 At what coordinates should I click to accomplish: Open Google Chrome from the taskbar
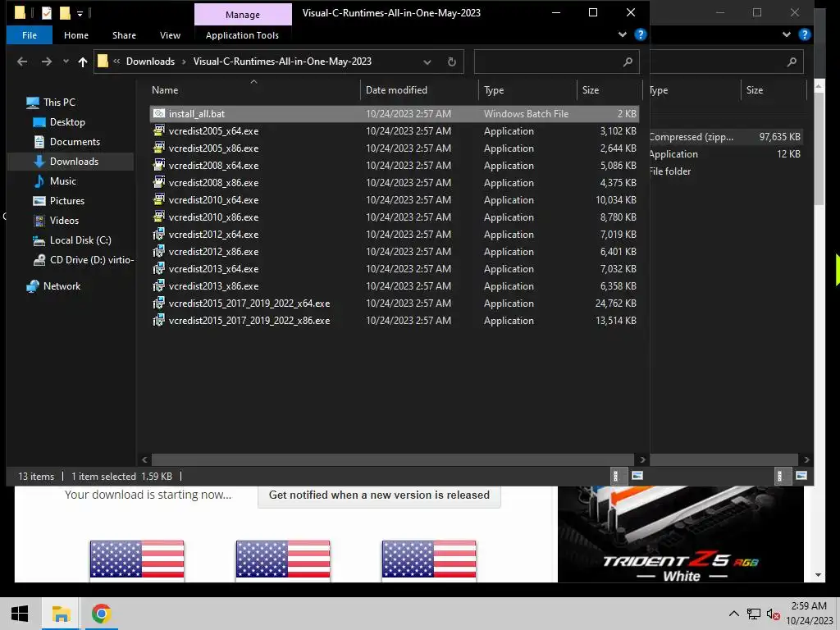click(x=101, y=614)
